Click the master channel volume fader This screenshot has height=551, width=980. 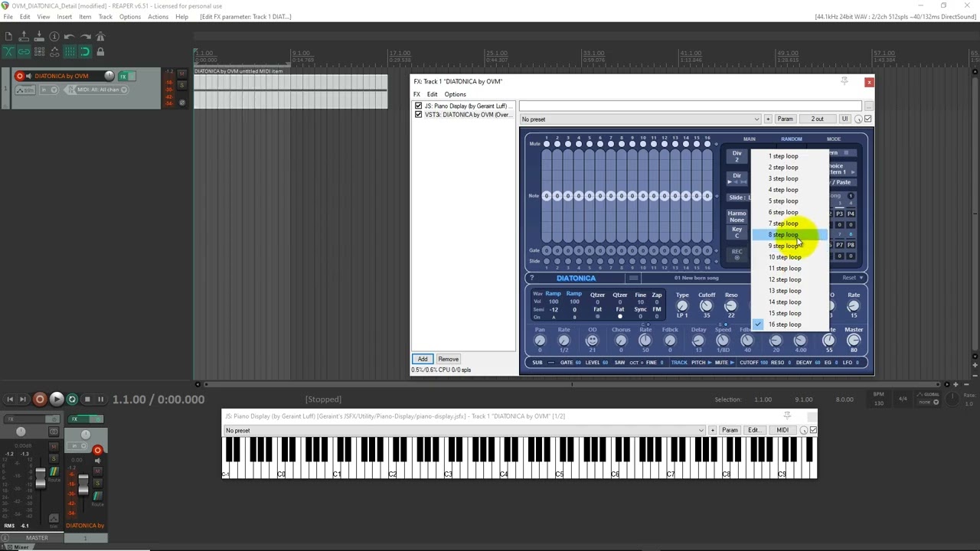[x=40, y=479]
